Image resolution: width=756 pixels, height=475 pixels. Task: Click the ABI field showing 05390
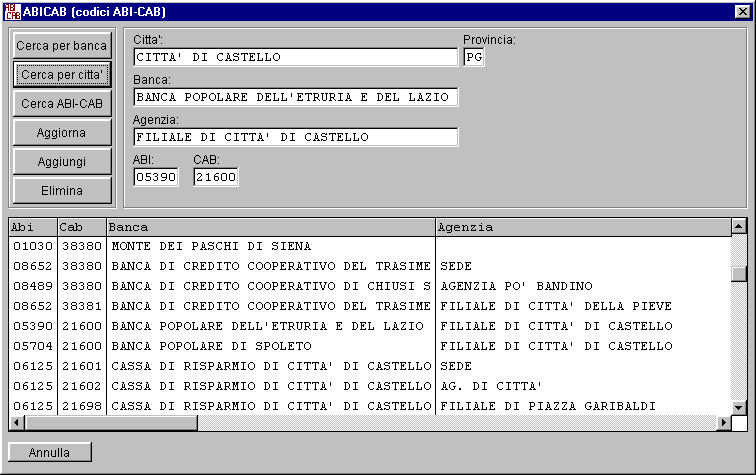coord(156,177)
